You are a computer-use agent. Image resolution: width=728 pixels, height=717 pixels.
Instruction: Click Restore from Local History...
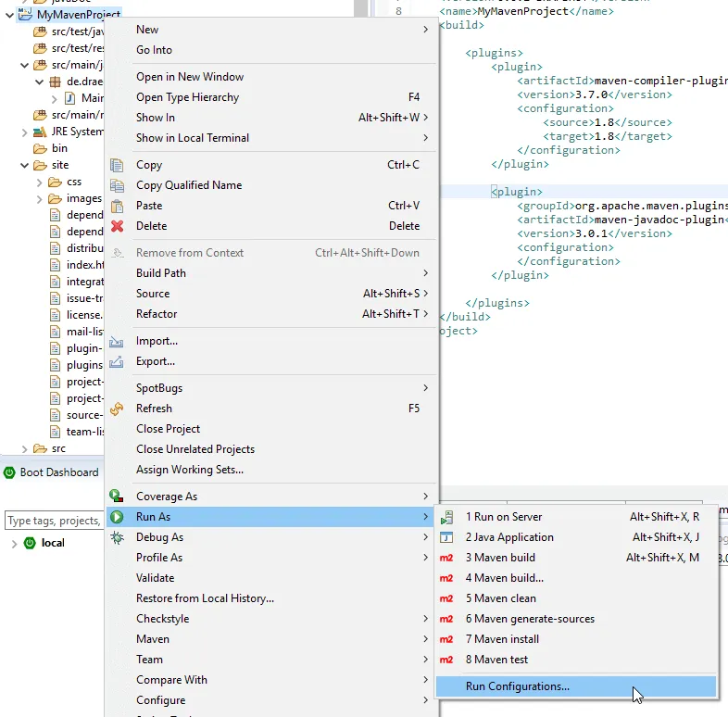(x=205, y=598)
